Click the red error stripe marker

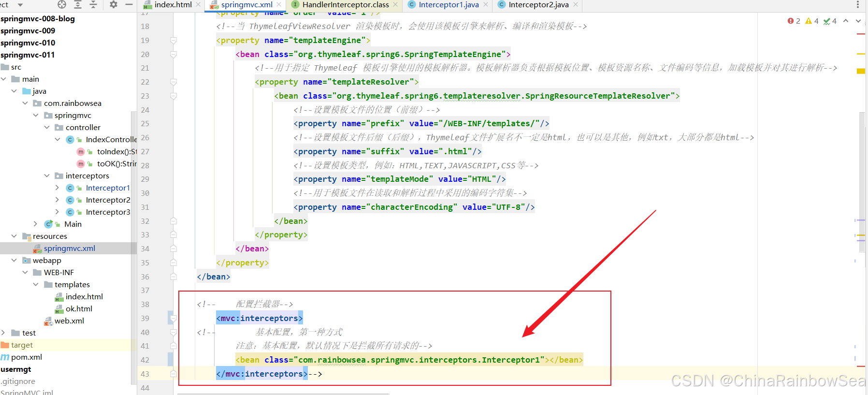861,34
